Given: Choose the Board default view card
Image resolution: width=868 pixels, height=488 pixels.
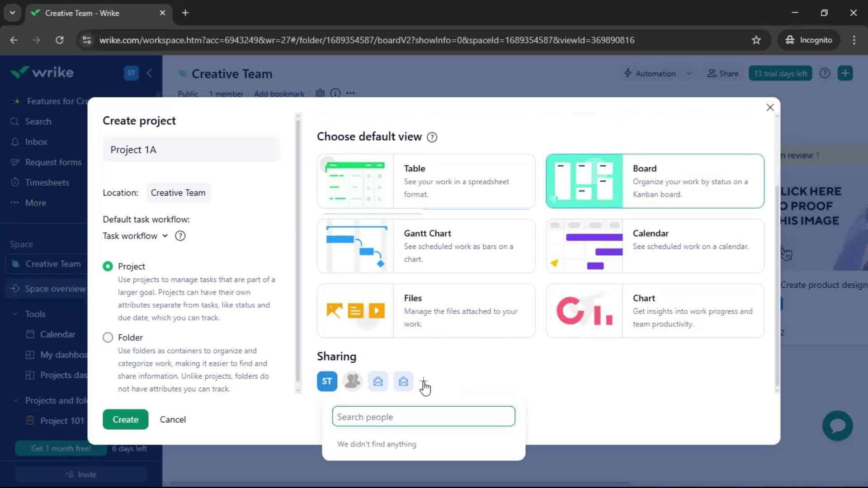Looking at the screenshot, I should pos(655,181).
